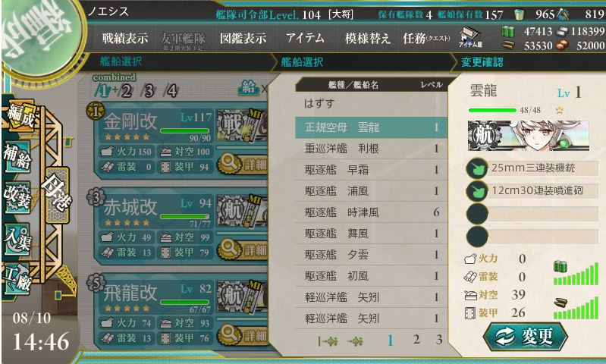This screenshot has width=606, height=364.
Task: Open the 入渠 docking sidebar icon
Action: tap(17, 238)
